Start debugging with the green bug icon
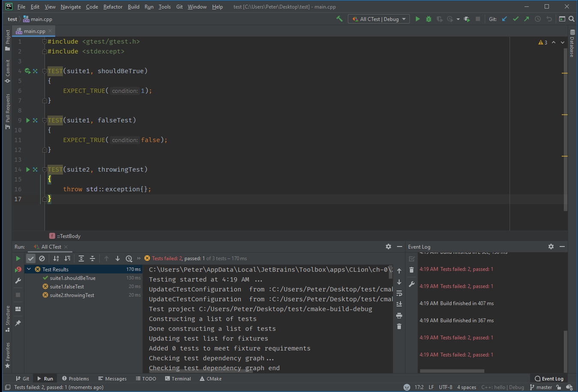The height and width of the screenshot is (392, 578). (x=429, y=19)
